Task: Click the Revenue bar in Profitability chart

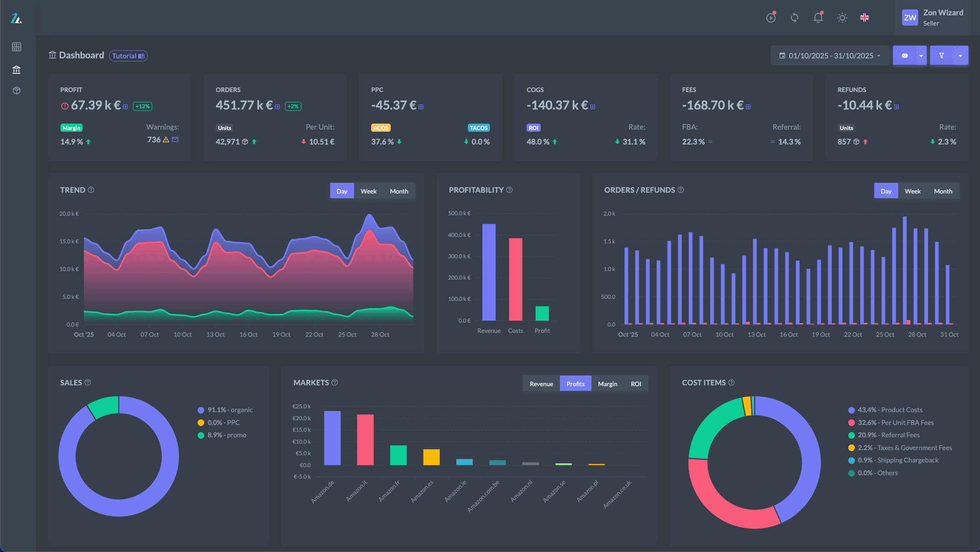Action: pos(489,272)
